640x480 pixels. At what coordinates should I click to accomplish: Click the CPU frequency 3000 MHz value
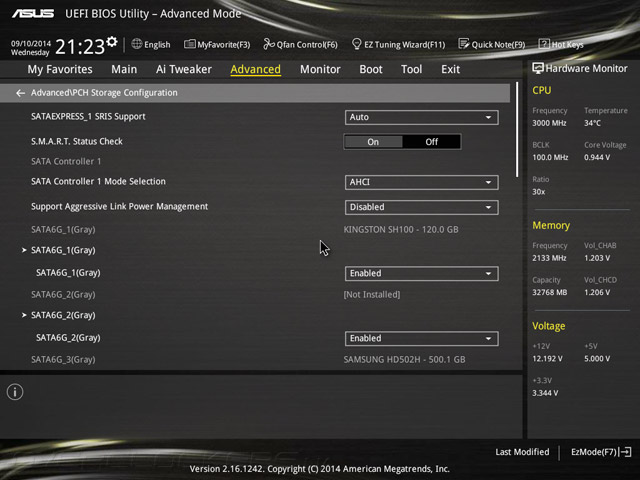549,123
